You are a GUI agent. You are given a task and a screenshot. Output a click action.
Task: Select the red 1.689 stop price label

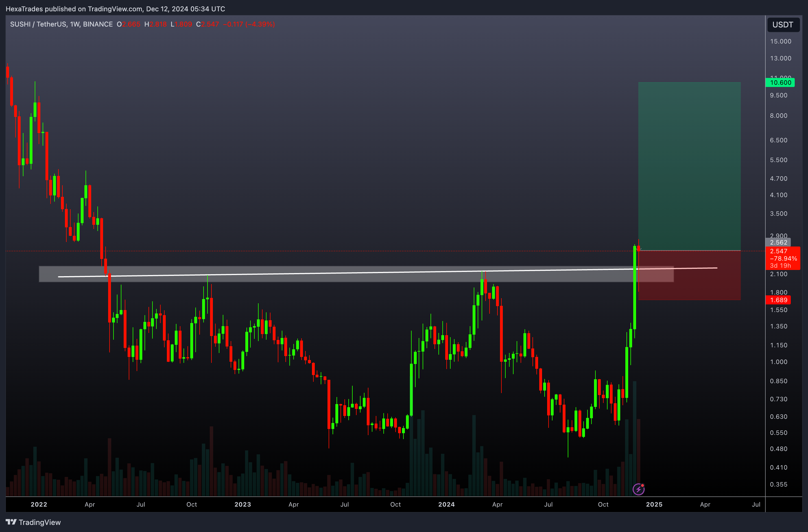coord(778,300)
